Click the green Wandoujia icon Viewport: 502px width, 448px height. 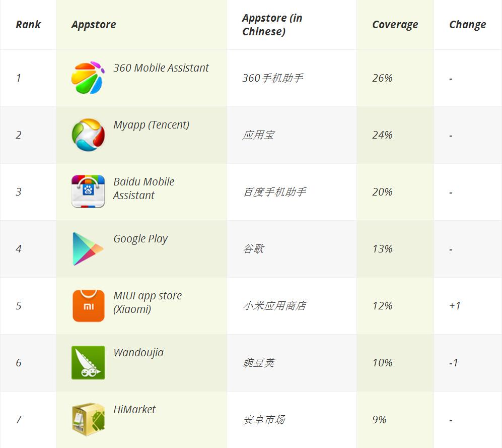[x=88, y=362]
